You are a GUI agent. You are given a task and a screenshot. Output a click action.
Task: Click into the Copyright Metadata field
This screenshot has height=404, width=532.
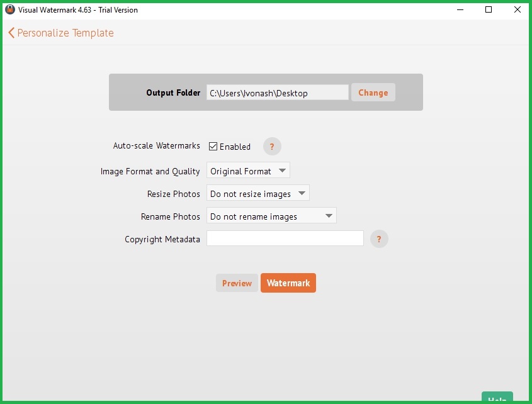pos(285,238)
